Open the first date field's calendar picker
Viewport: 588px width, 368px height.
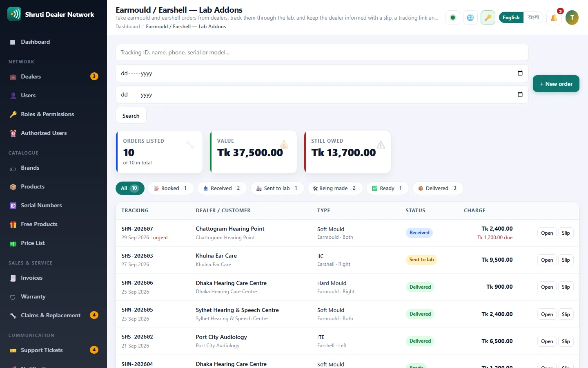[520, 73]
